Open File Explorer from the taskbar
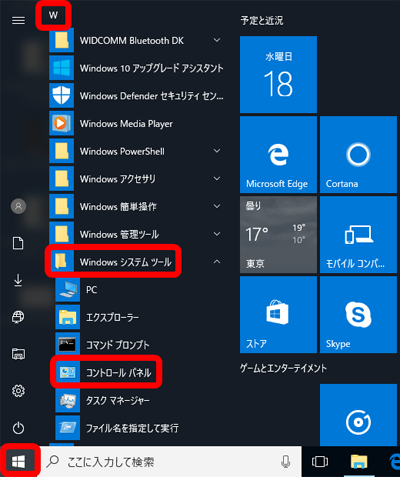This screenshot has width=400, height=477. [x=359, y=462]
